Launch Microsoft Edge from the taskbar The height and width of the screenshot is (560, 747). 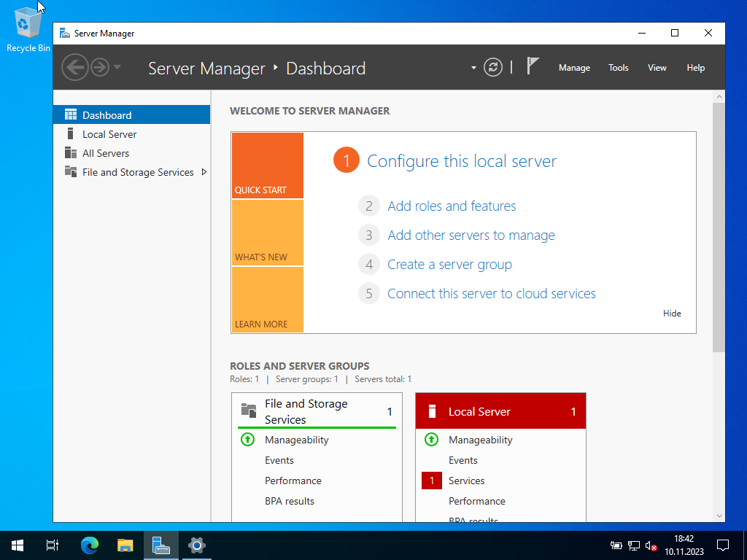[x=90, y=545]
